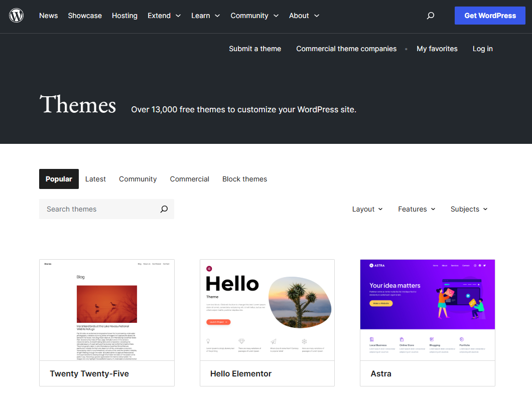This screenshot has width=532, height=397.
Task: Open the Layout filter dropdown
Action: pyautogui.click(x=367, y=209)
